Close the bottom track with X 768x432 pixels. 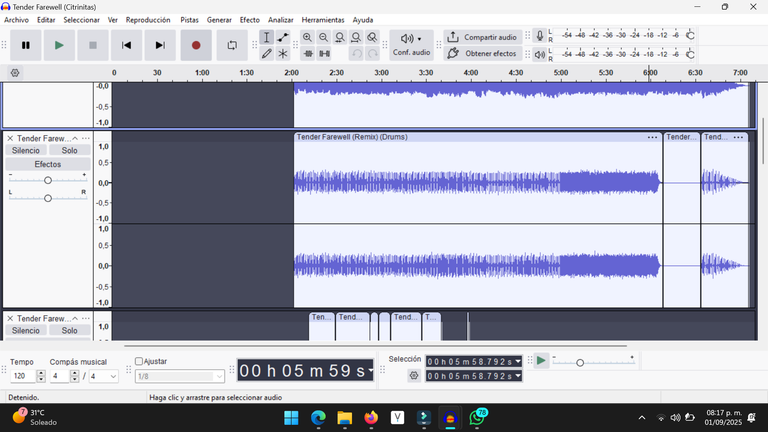click(10, 319)
